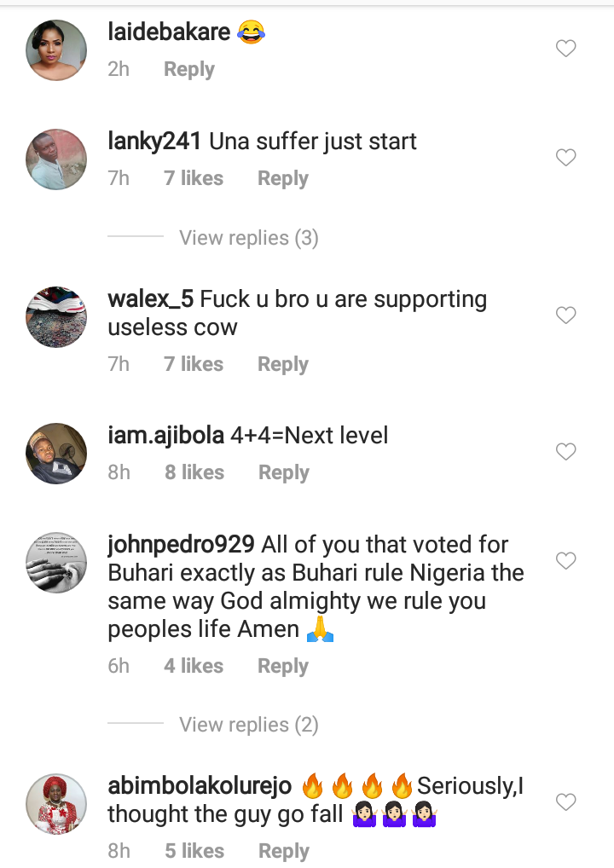
Task: Like walex_5's comment using heart icon
Action: (566, 315)
